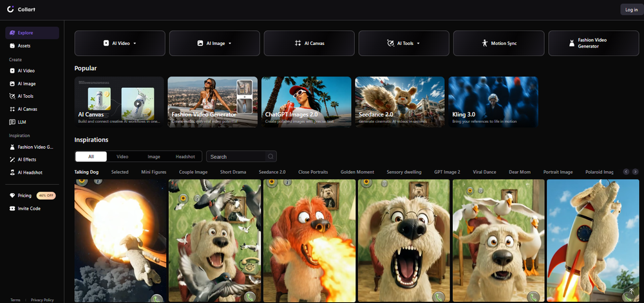Open the Explore section icon in sidebar

tap(12, 33)
